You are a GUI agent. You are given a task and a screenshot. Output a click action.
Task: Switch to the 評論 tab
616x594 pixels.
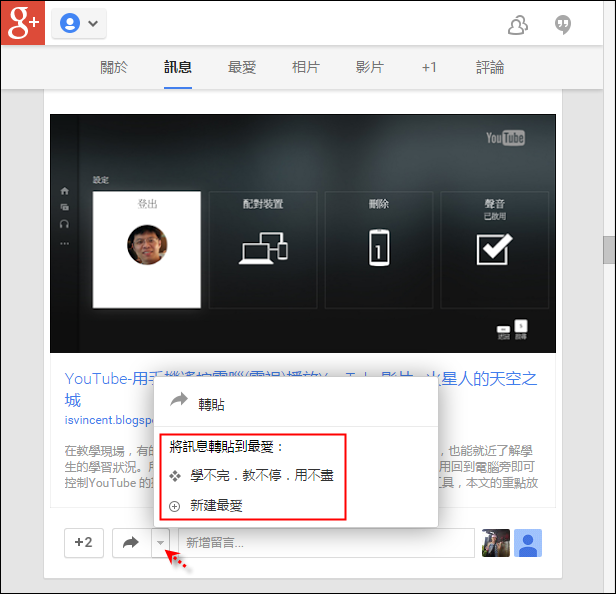(x=490, y=67)
